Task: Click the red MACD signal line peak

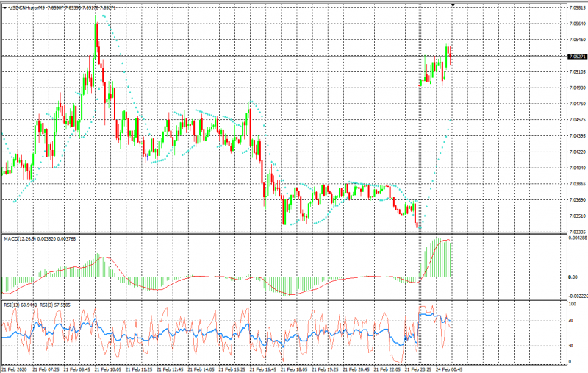Action: [443, 240]
